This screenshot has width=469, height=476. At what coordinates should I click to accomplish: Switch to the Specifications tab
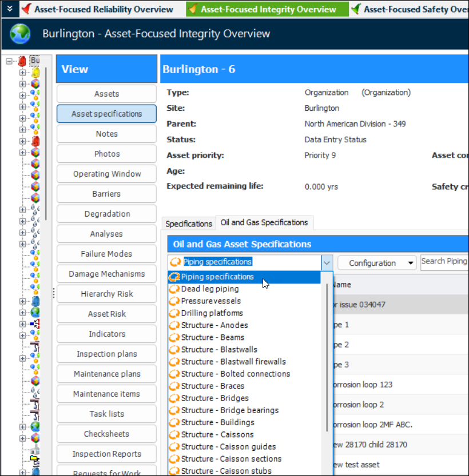189,223
